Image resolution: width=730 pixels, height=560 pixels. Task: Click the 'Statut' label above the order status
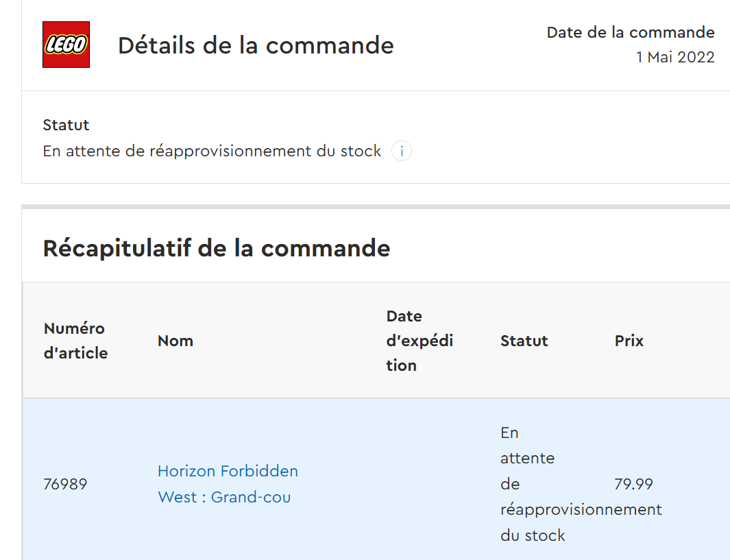(x=66, y=125)
